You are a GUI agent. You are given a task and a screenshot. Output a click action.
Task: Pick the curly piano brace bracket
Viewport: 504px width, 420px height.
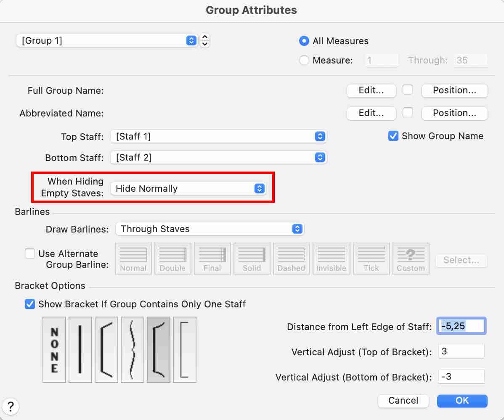pyautogui.click(x=133, y=350)
